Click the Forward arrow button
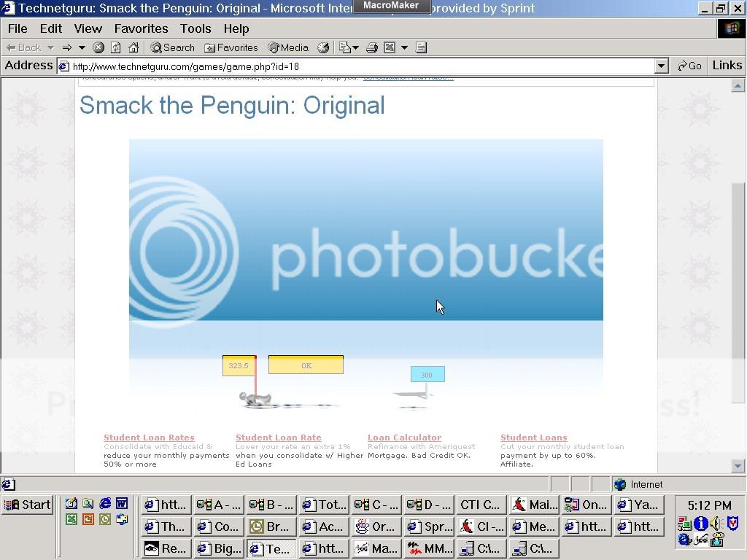This screenshot has width=747, height=560. 67,47
